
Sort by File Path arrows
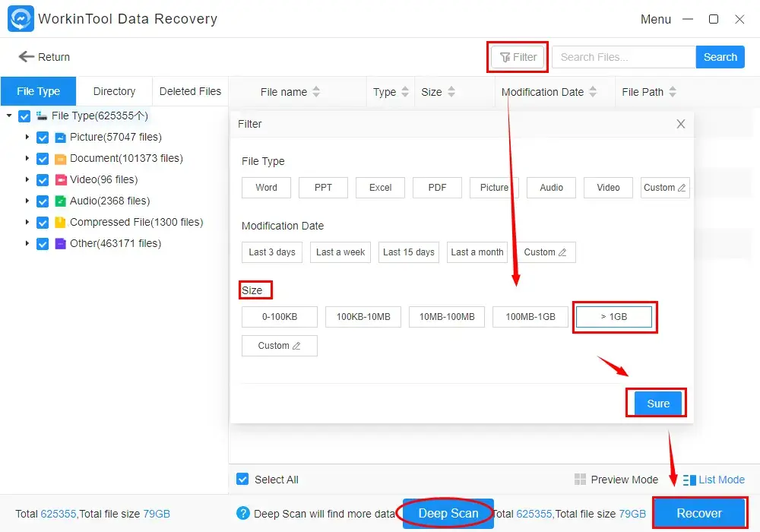click(x=673, y=91)
